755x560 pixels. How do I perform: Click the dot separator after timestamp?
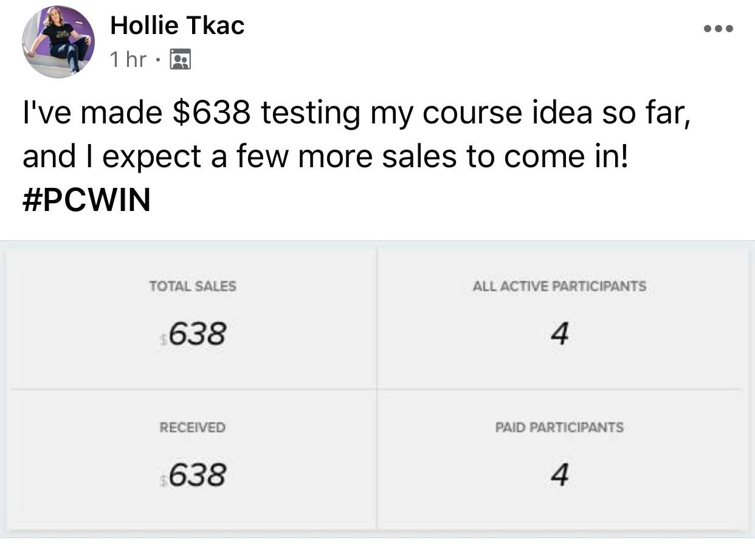point(157,60)
